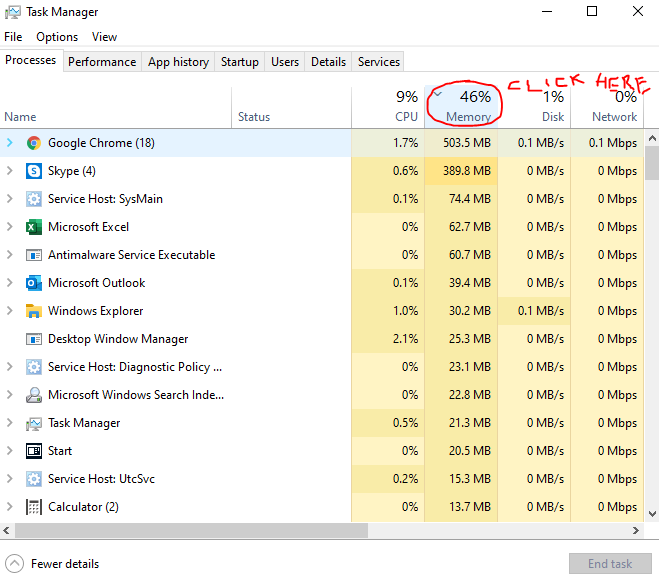Screen dimensions: 659x585
Task: Switch to the Performance tab
Action: point(102,62)
